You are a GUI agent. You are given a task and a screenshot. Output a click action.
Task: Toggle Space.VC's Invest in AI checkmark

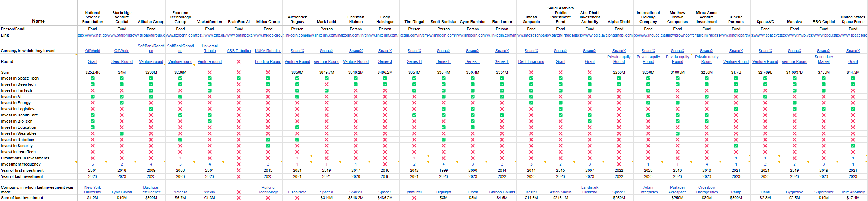tap(765, 97)
